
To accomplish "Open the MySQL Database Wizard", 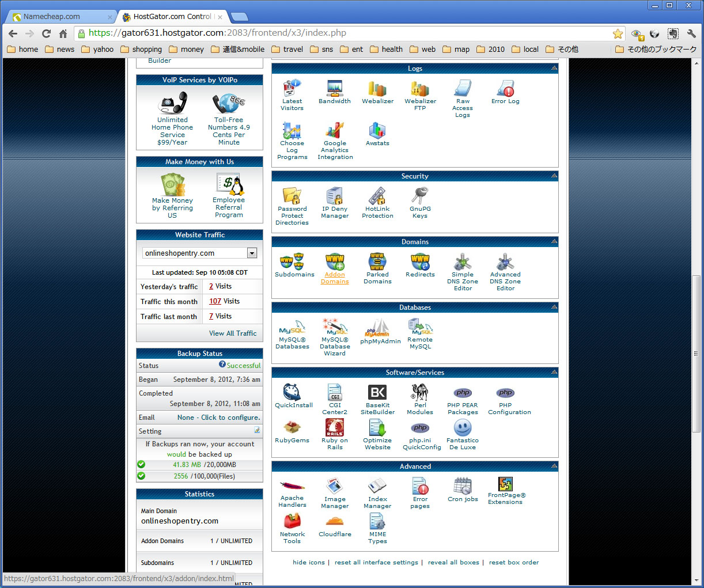I will (335, 328).
